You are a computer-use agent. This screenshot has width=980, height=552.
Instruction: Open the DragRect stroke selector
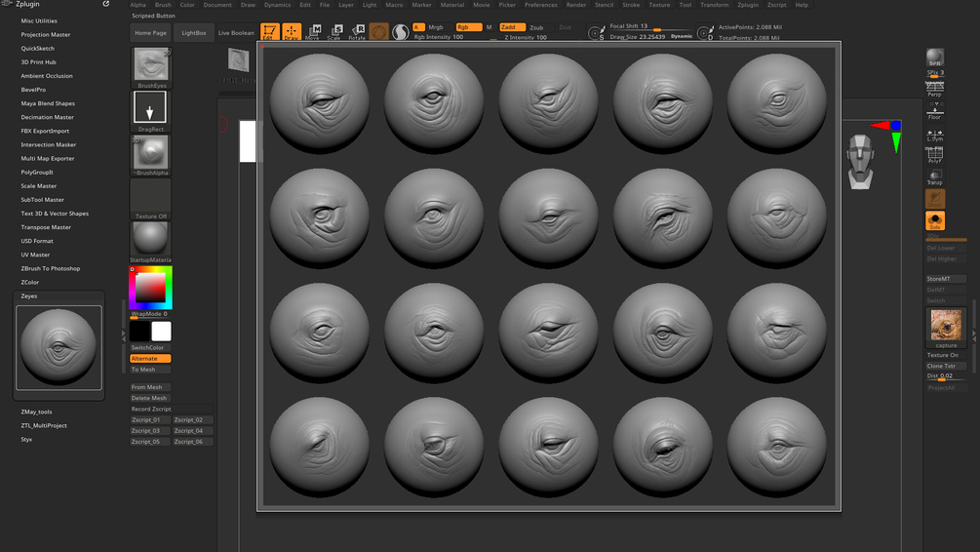coord(150,111)
